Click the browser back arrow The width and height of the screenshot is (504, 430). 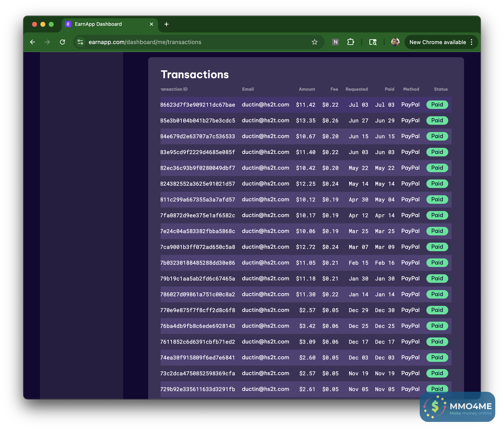tap(33, 42)
